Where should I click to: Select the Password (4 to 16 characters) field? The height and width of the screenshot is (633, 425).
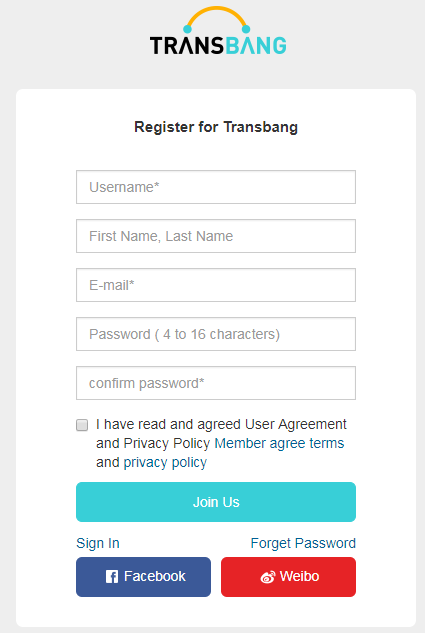[216, 334]
